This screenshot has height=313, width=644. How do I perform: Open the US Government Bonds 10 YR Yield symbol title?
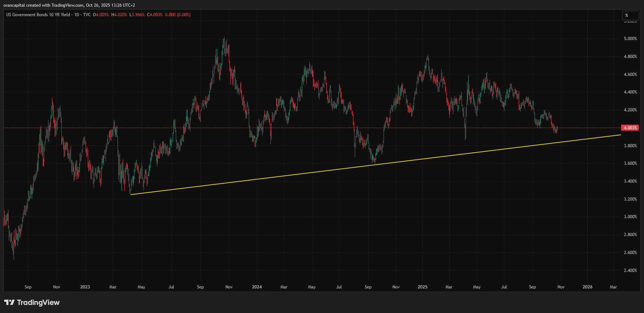(38, 15)
